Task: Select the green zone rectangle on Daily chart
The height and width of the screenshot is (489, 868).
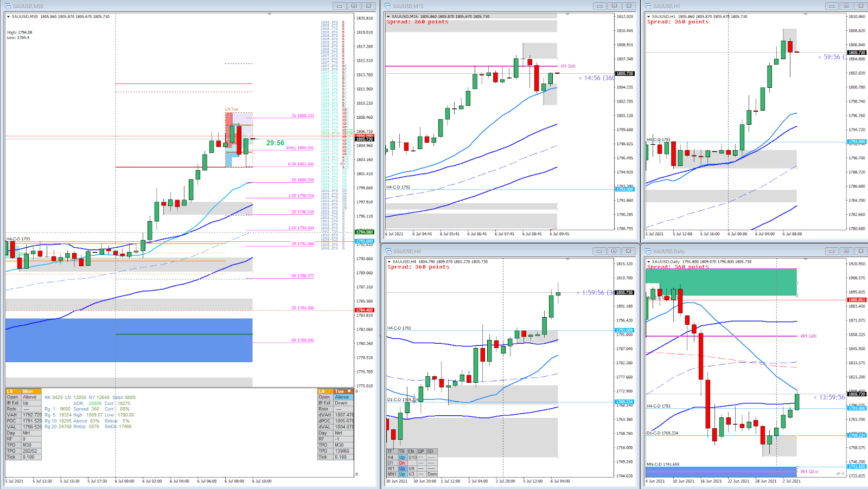Action: click(721, 282)
